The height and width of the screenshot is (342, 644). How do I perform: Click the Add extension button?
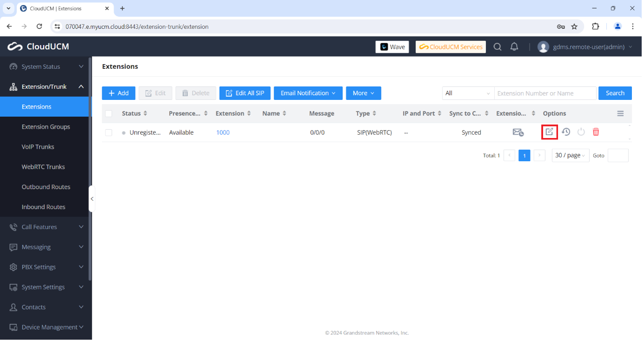click(x=119, y=93)
